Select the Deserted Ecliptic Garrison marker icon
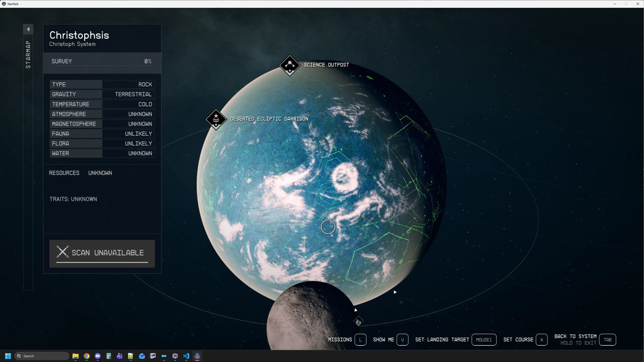 click(216, 119)
